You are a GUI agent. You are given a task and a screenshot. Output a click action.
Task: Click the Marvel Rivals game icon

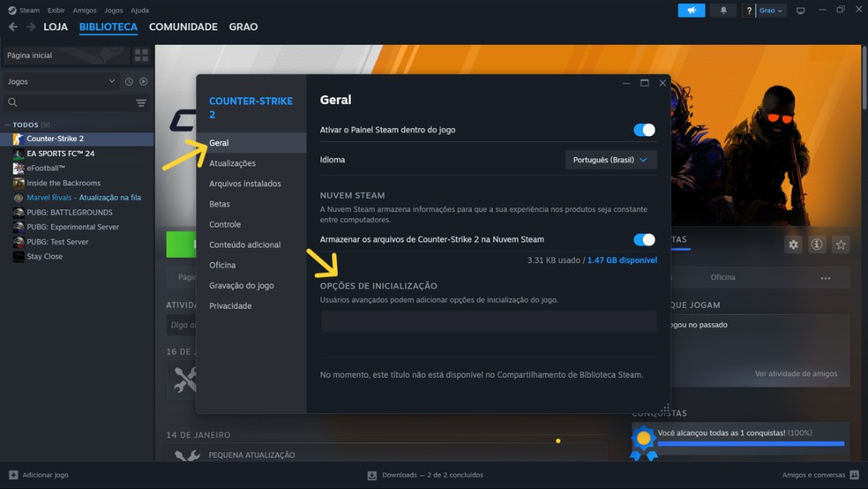coord(19,198)
